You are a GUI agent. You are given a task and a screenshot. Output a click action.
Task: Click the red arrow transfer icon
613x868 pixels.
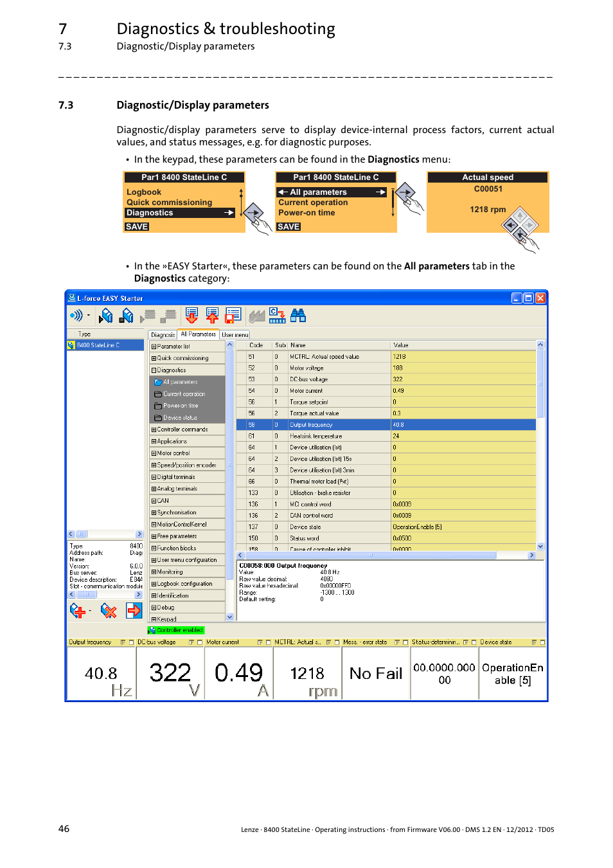134,610
